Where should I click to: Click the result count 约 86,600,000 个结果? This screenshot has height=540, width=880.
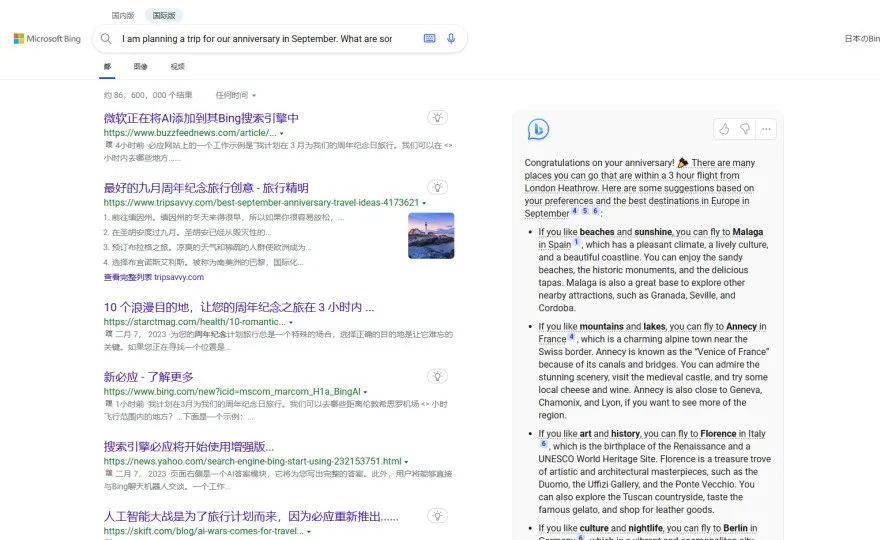(148, 95)
